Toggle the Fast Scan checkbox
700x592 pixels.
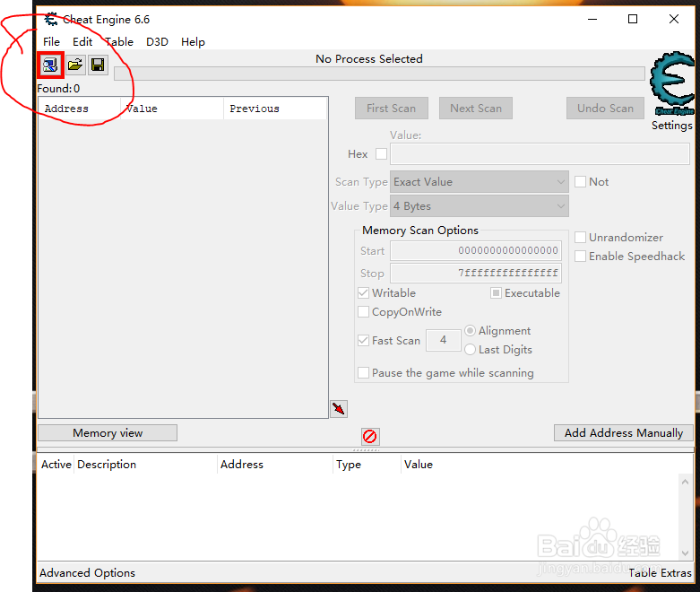coord(363,341)
